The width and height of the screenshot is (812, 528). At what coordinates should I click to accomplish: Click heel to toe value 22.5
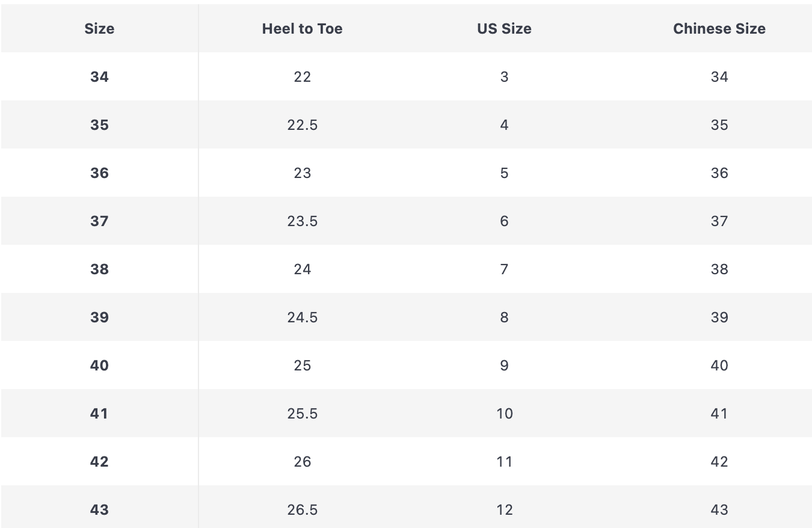coord(302,124)
